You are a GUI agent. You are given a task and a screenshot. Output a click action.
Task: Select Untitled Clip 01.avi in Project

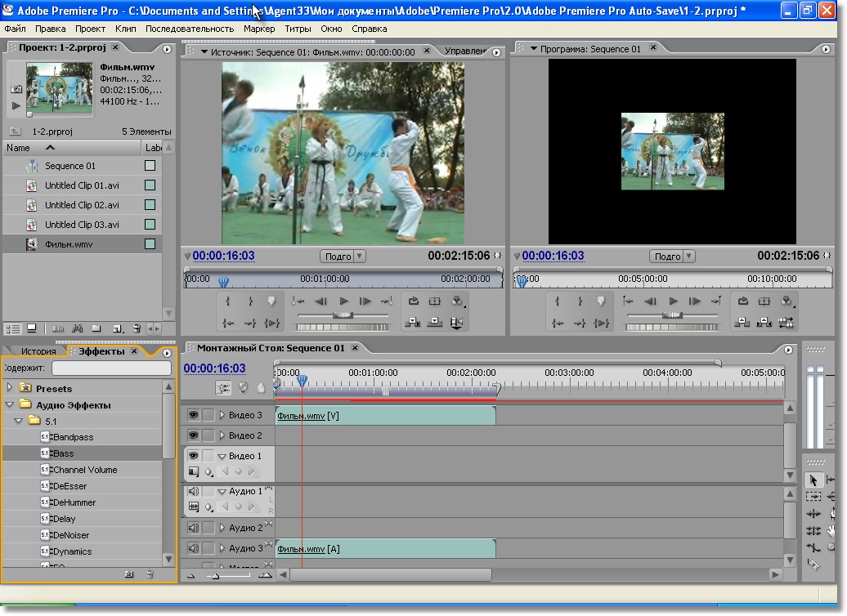point(82,185)
